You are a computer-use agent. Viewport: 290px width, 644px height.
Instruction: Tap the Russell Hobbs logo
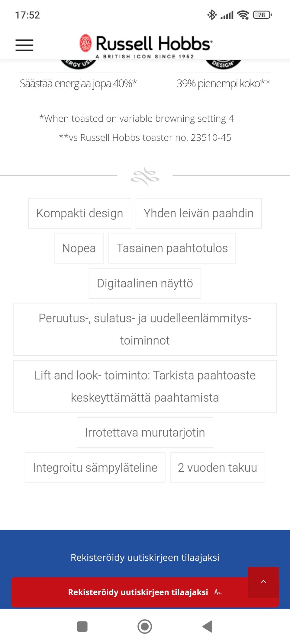click(146, 45)
